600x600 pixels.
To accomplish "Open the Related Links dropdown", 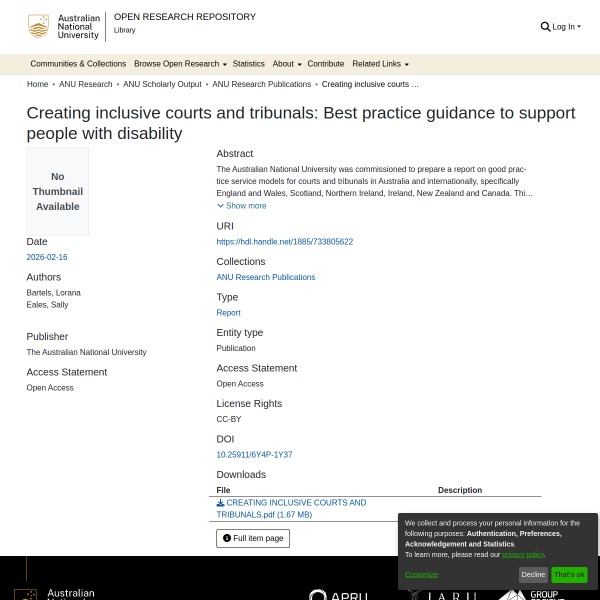I will 380,64.
